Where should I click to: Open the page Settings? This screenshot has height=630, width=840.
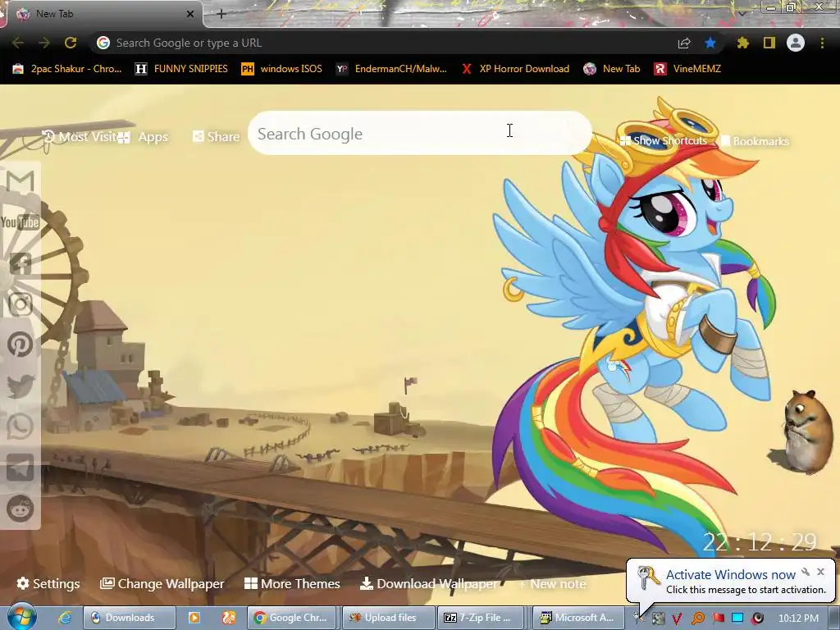tap(48, 584)
